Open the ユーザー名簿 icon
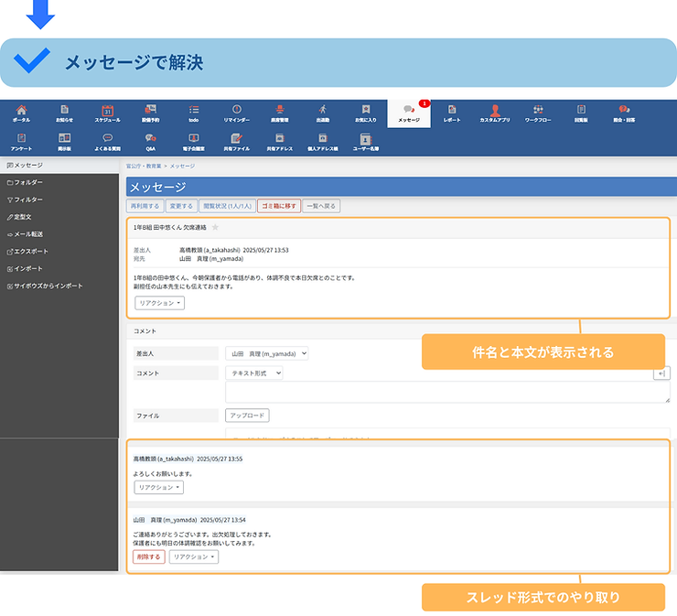Viewport: 677px width, 616px height. click(x=365, y=140)
